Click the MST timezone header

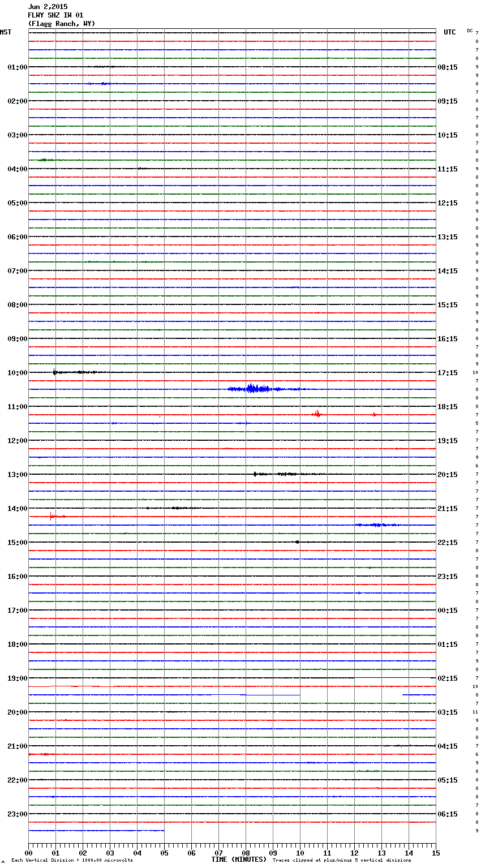click(x=6, y=32)
